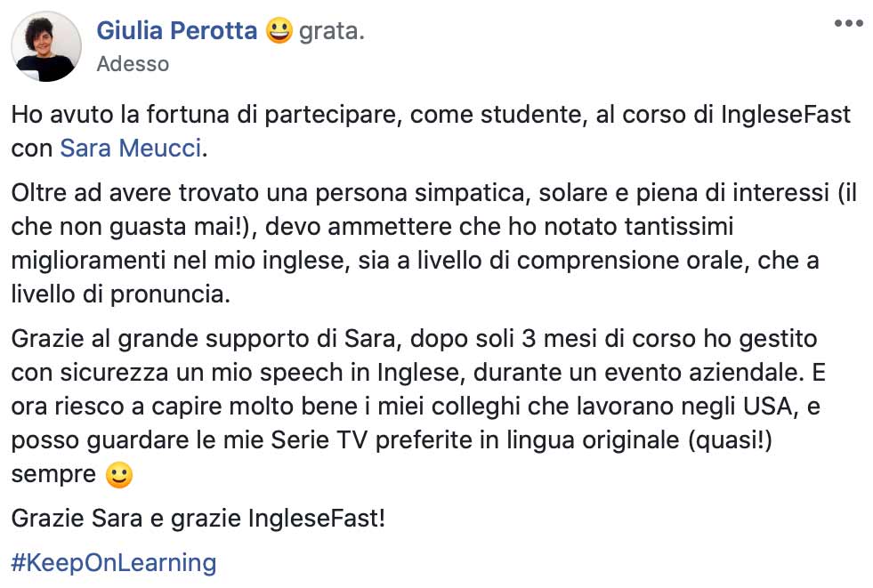
Task: Click the smiling emoji after "sempre"
Action: click(118, 475)
